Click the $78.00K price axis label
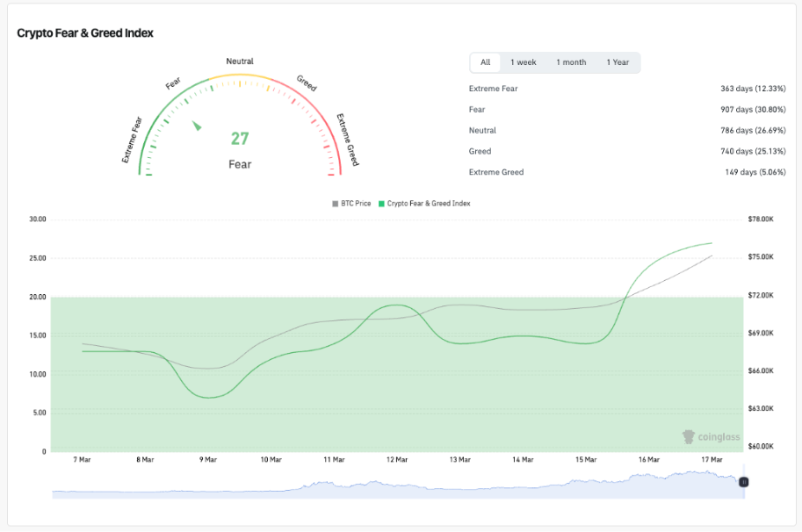 tap(761, 219)
